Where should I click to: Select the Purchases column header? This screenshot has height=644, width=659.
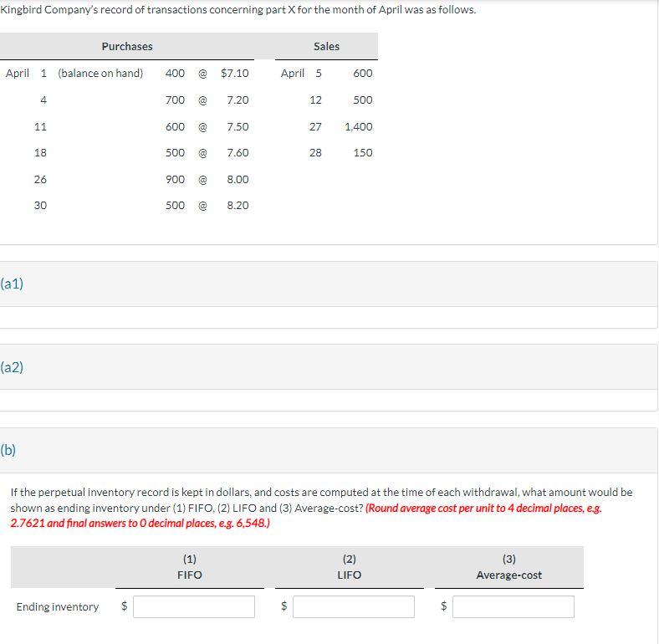[x=127, y=46]
